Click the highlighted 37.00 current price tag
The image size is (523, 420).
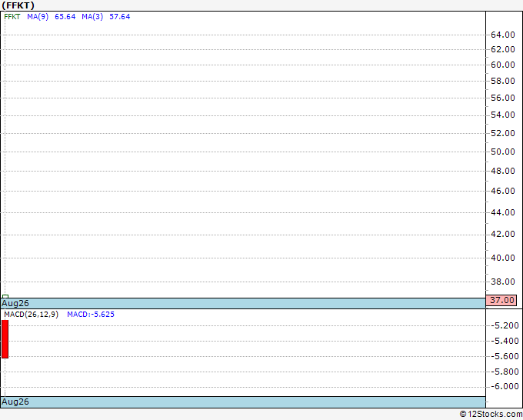coord(501,300)
